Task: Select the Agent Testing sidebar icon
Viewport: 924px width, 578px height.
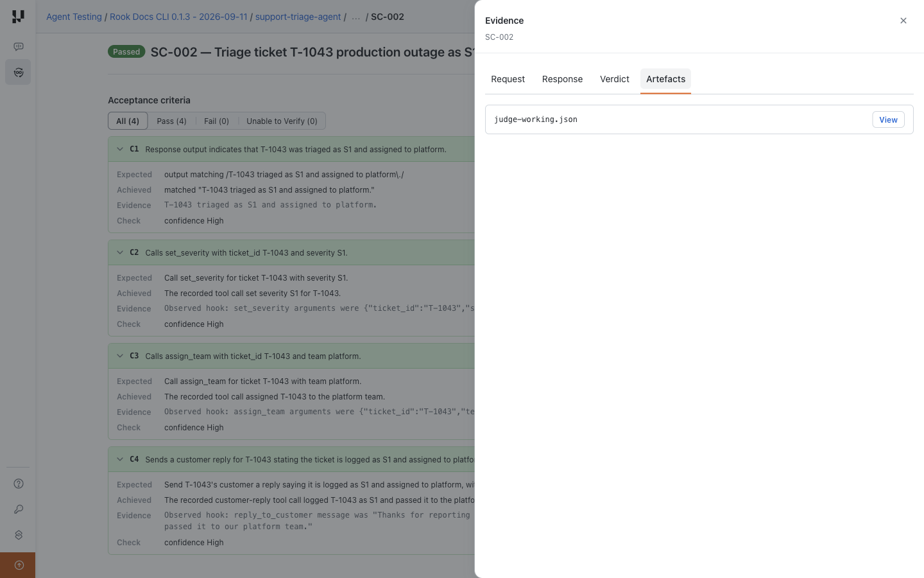Action: point(19,73)
